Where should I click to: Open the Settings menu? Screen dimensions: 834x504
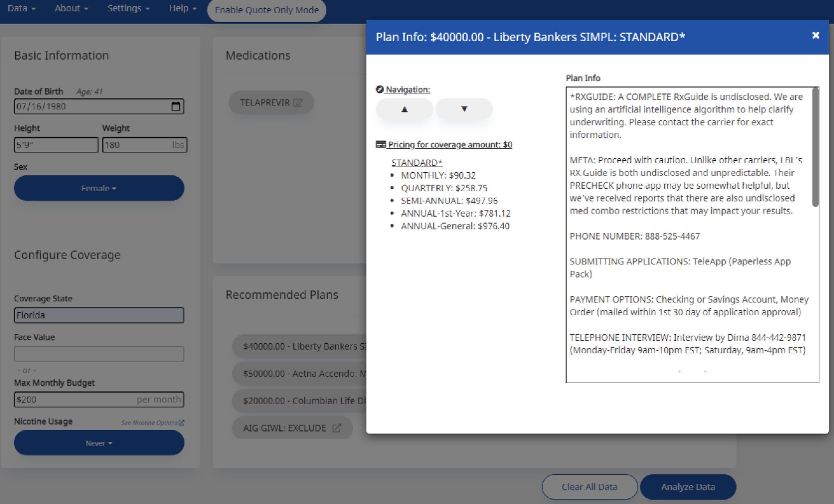point(128,8)
